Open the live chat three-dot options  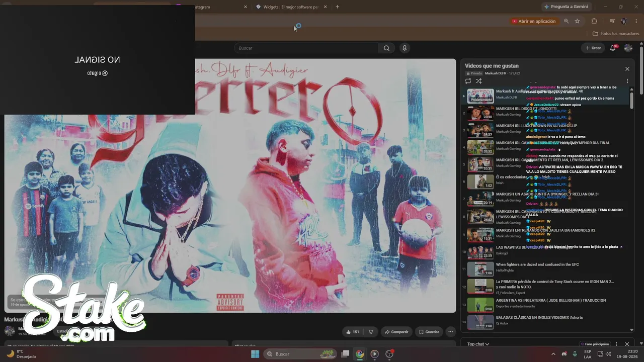(x=616, y=344)
